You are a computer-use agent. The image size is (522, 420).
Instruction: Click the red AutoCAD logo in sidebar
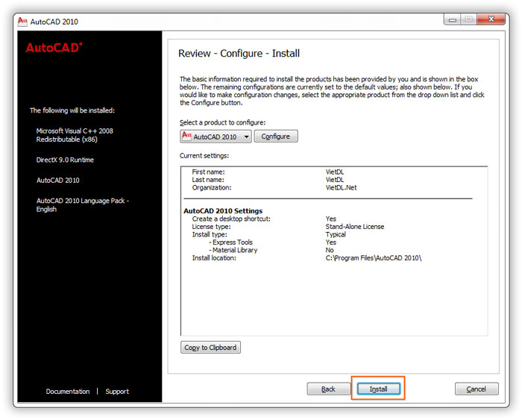tap(54, 48)
